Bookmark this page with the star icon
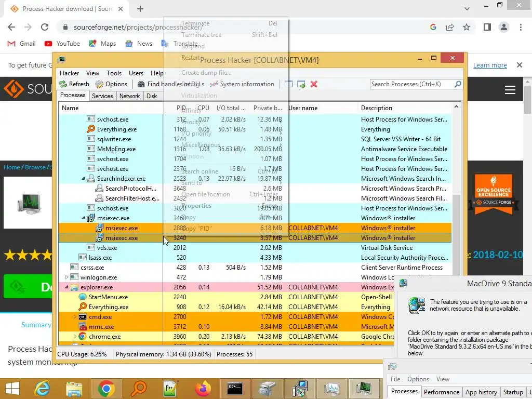 point(467,27)
